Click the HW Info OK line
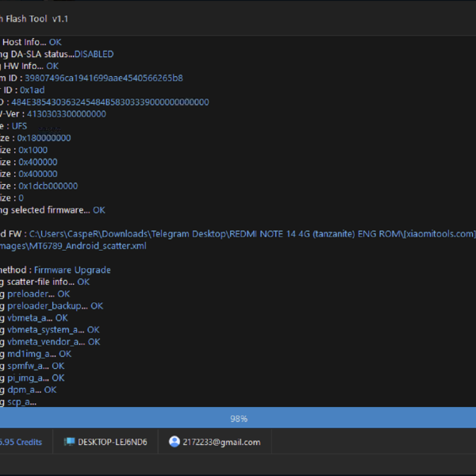Viewport: 476px width, 476px height. [29, 66]
